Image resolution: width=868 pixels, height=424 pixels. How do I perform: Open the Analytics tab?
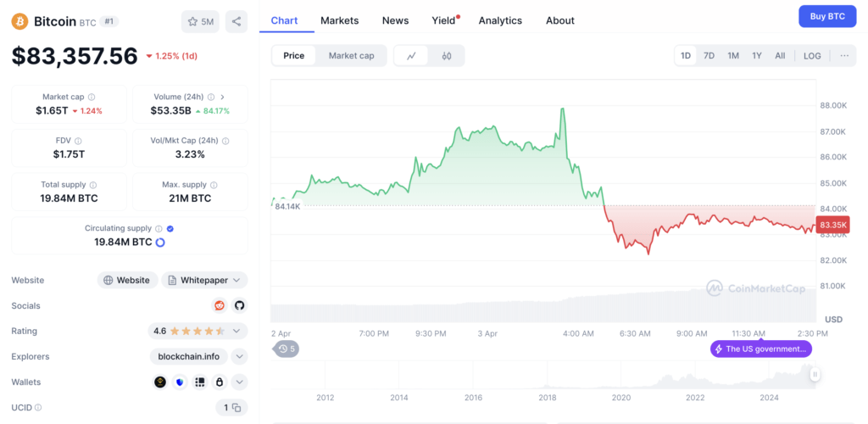click(x=500, y=20)
